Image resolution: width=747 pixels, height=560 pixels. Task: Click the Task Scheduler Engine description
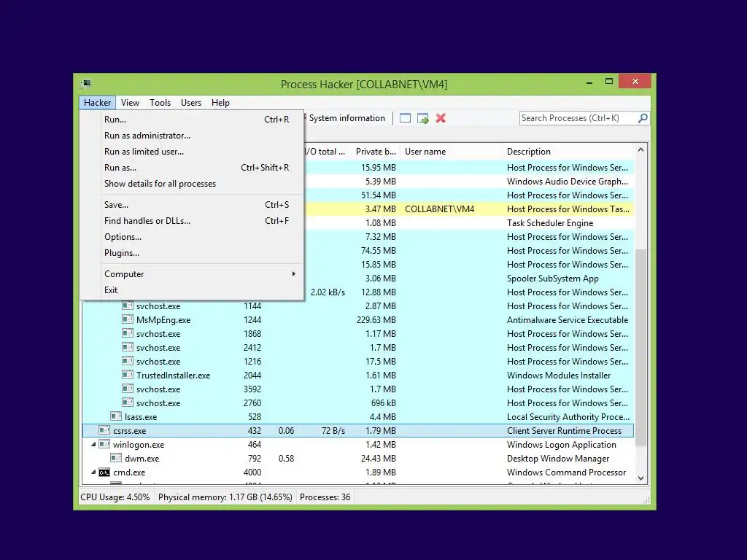[550, 223]
